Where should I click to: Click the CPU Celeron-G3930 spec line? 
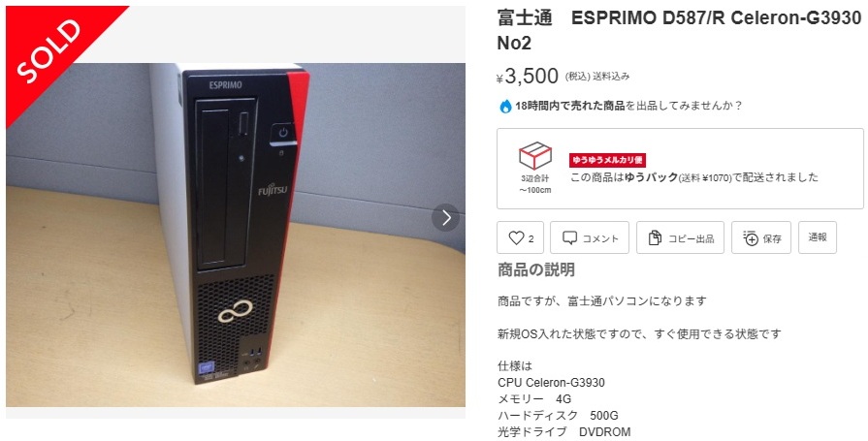pyautogui.click(x=551, y=382)
